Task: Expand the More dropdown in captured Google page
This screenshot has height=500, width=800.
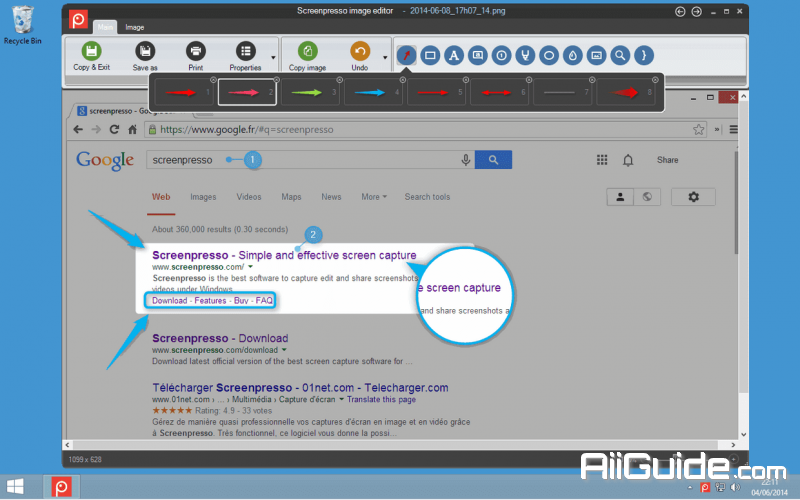Action: pos(374,197)
